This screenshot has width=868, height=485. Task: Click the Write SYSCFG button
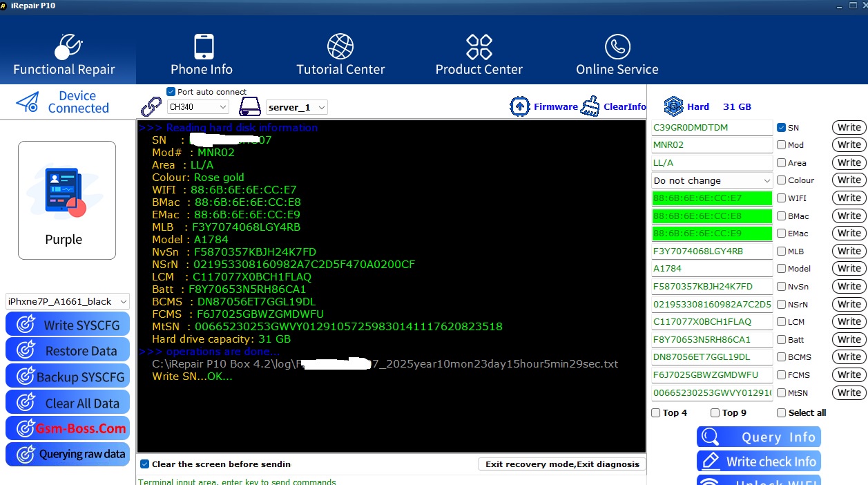(68, 325)
